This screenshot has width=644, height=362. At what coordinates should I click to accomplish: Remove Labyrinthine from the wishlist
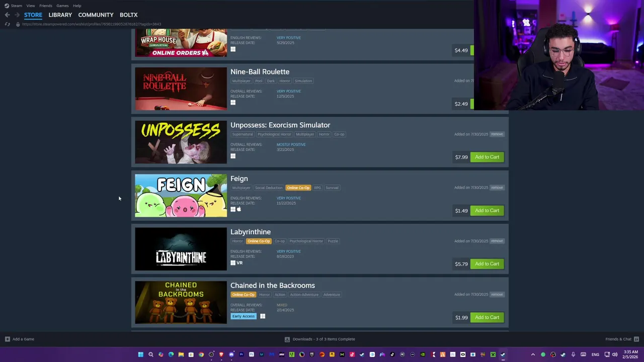(x=497, y=241)
